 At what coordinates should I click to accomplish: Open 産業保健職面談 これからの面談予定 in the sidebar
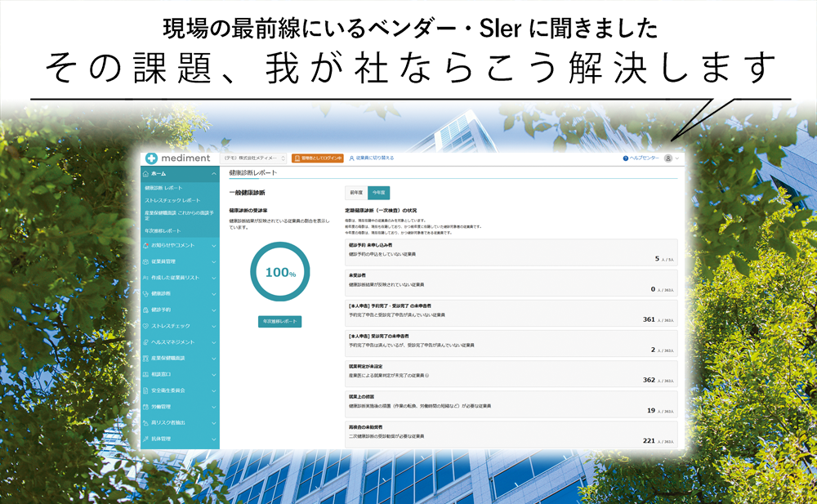click(179, 216)
